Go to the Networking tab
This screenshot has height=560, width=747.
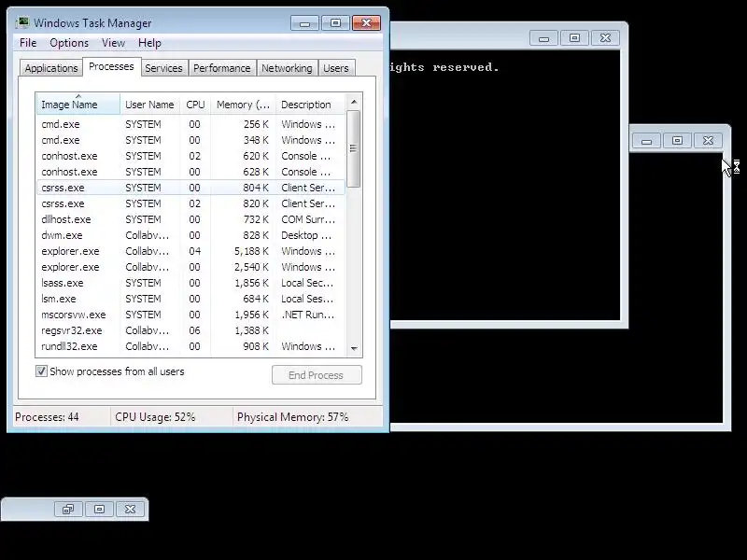287,68
